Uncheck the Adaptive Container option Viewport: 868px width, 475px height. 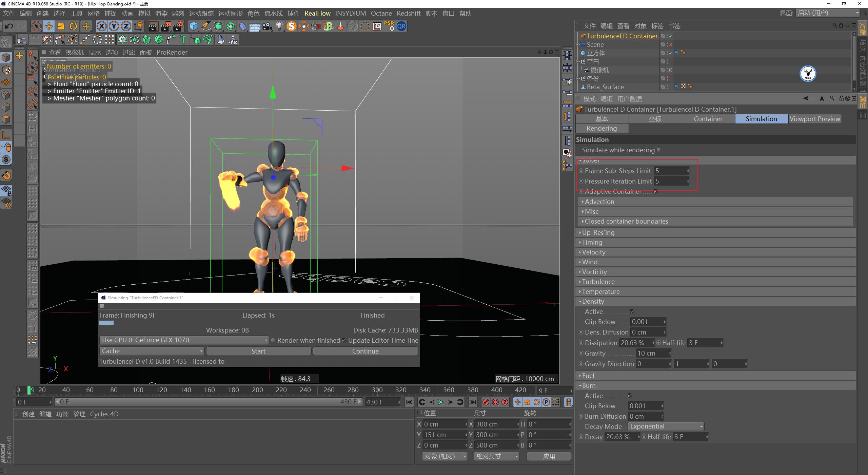pos(656,191)
